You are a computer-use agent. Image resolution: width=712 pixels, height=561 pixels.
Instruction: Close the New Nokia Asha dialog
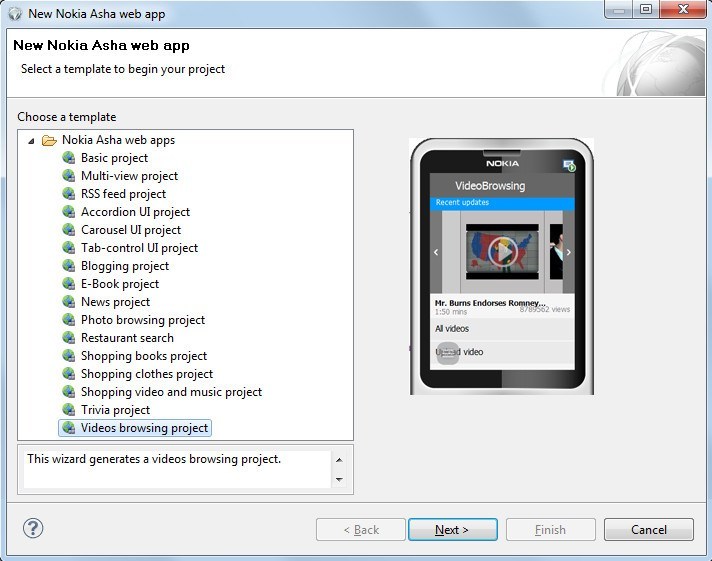(682, 9)
